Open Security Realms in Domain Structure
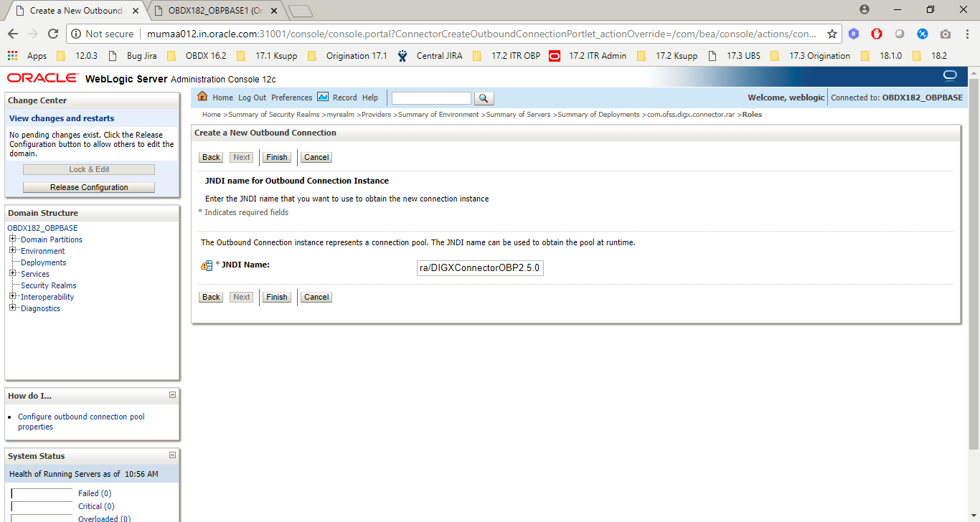 click(48, 285)
